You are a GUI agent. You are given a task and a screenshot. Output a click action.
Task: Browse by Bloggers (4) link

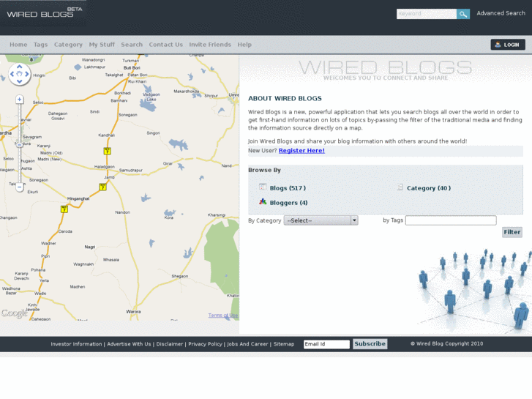pos(289,203)
